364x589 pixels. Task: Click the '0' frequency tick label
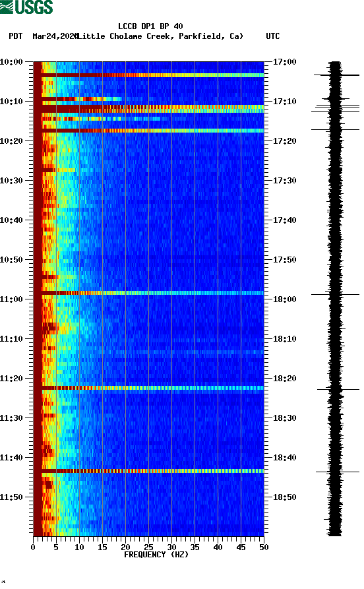[x=33, y=547]
